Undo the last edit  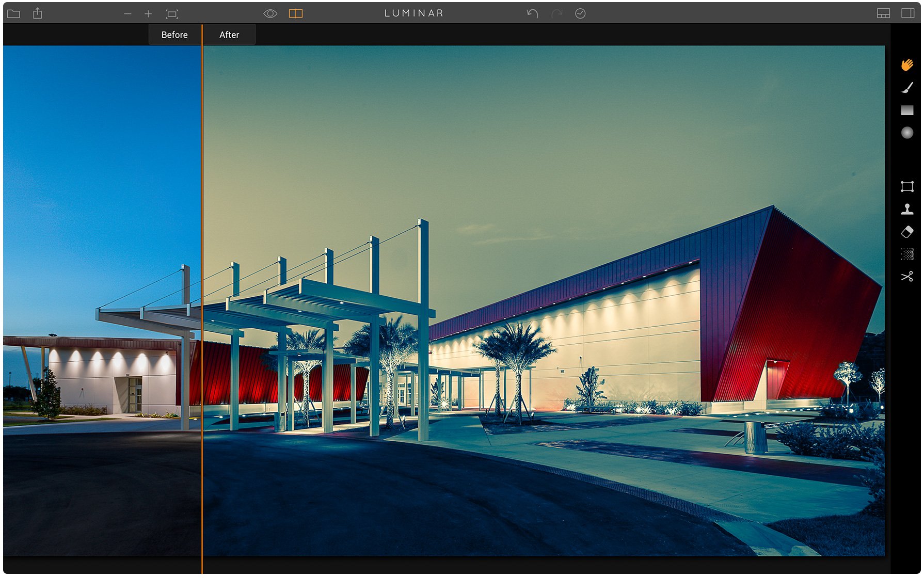coord(532,13)
